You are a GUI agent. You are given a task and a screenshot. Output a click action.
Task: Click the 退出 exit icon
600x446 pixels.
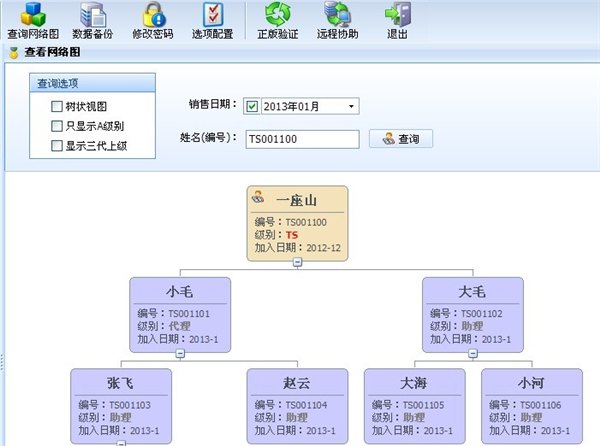(397, 20)
